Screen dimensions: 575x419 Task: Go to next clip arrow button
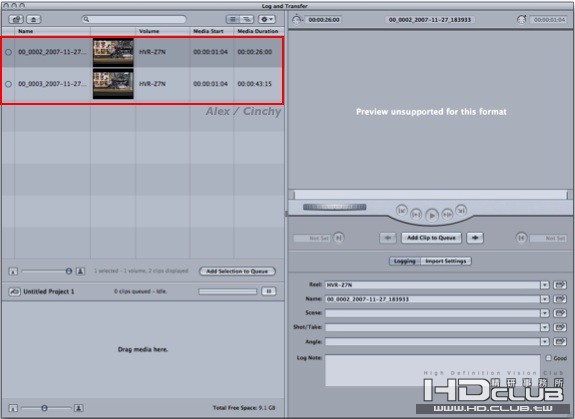click(x=475, y=238)
